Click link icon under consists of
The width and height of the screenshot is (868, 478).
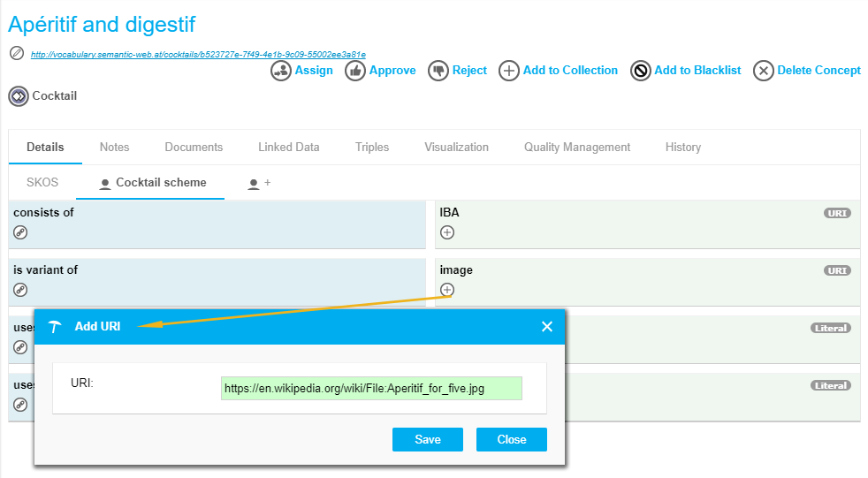(x=20, y=232)
